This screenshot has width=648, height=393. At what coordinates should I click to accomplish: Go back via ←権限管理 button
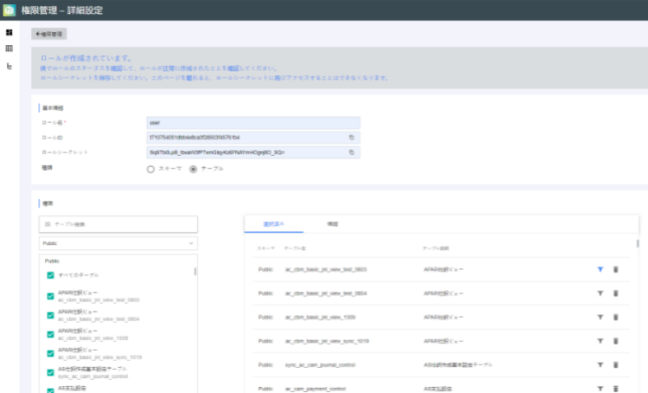49,34
